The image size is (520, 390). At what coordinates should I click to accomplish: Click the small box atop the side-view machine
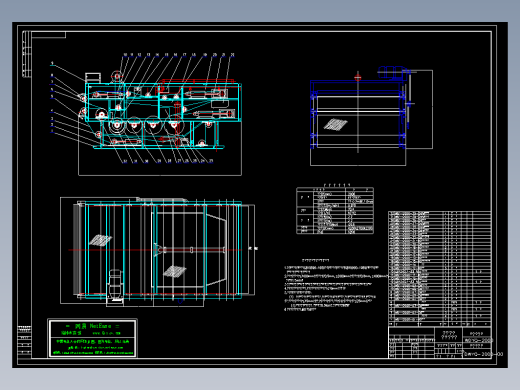pos(93,78)
